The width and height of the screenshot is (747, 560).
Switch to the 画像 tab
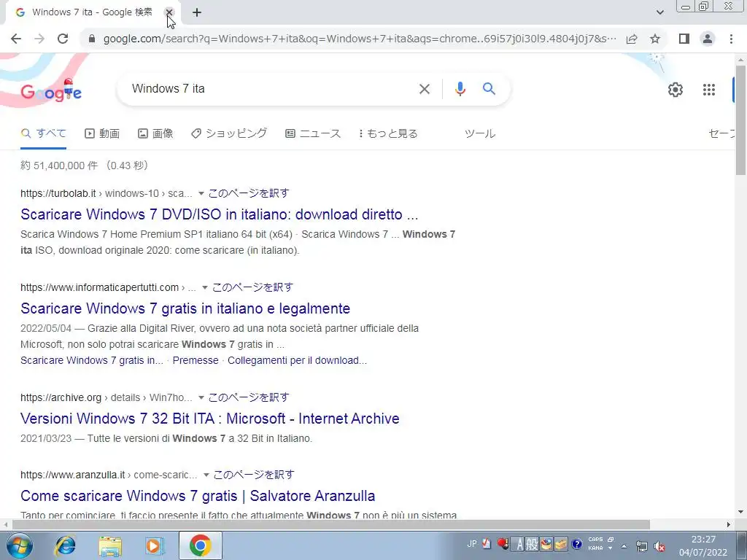(x=155, y=134)
